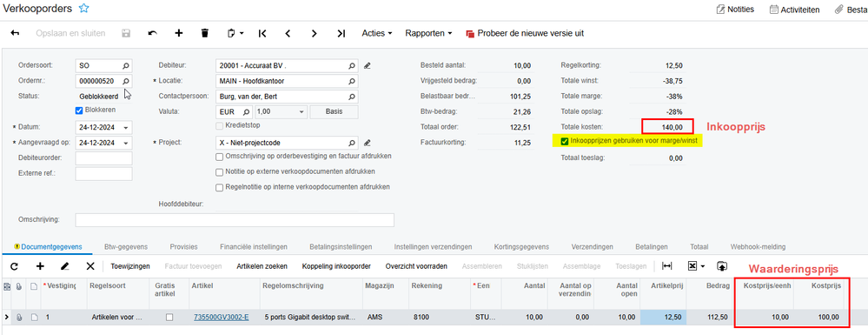Click the Artikelen zoeken button
The width and height of the screenshot is (868, 335).
pos(262,266)
